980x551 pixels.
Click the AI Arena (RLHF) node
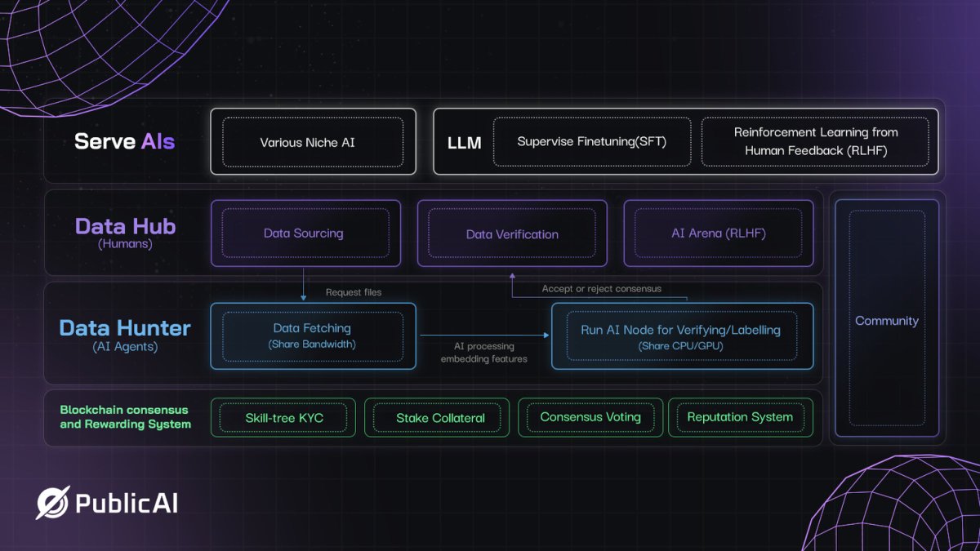tap(718, 233)
